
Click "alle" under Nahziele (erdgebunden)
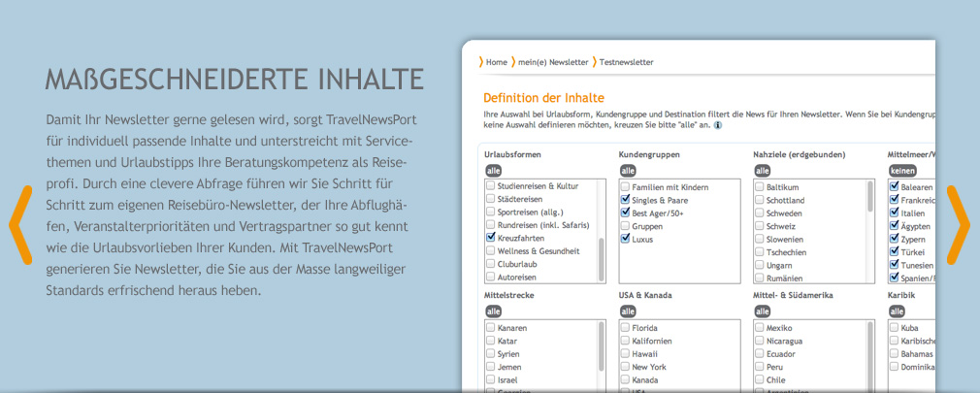click(762, 171)
